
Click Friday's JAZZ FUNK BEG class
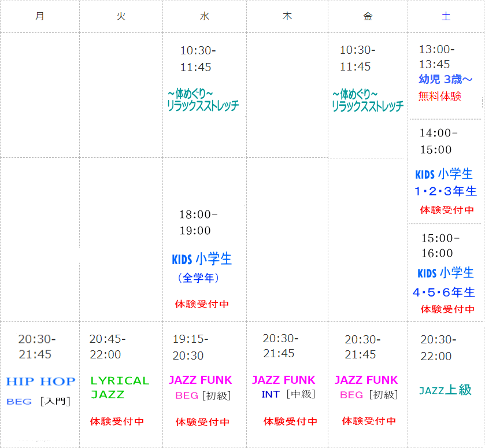366,380
